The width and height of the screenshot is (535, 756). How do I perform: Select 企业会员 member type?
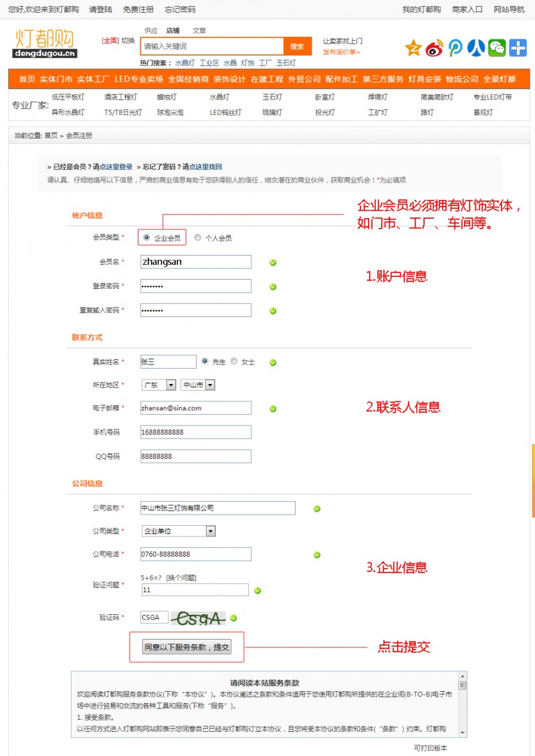[x=146, y=238]
